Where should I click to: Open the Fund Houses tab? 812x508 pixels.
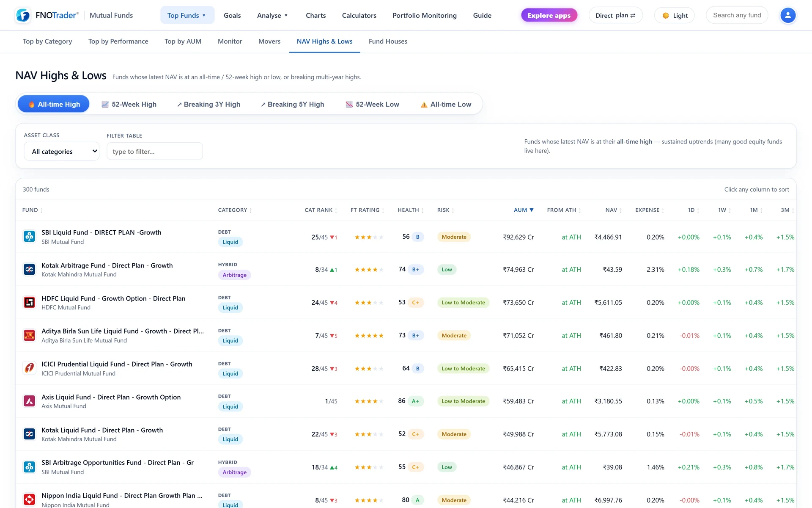tap(388, 41)
